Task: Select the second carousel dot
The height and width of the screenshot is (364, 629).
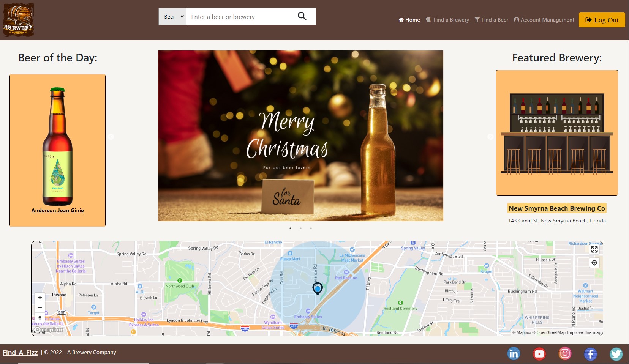Action: (x=301, y=228)
